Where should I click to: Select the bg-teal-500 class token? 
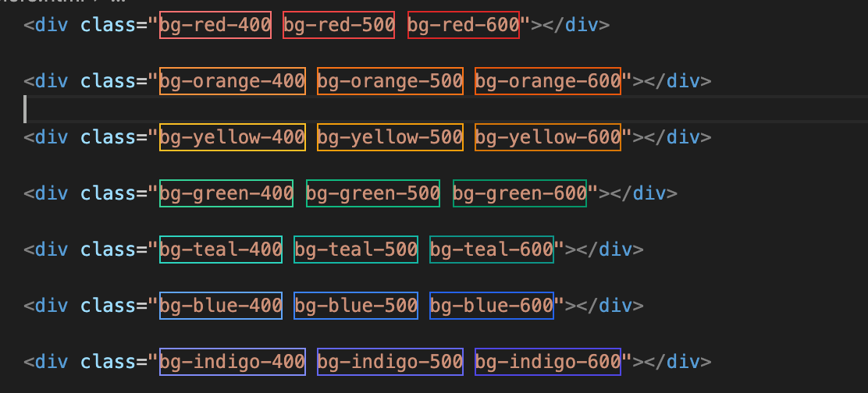point(356,250)
